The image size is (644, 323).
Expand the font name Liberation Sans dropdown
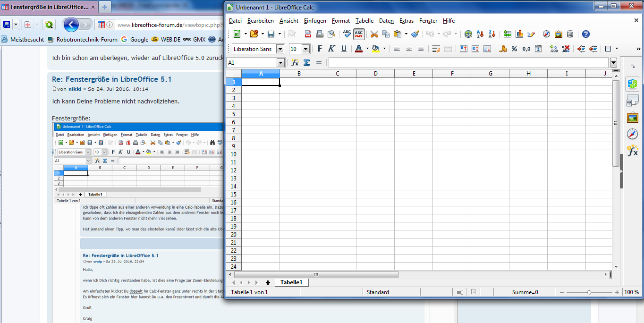click(x=280, y=49)
